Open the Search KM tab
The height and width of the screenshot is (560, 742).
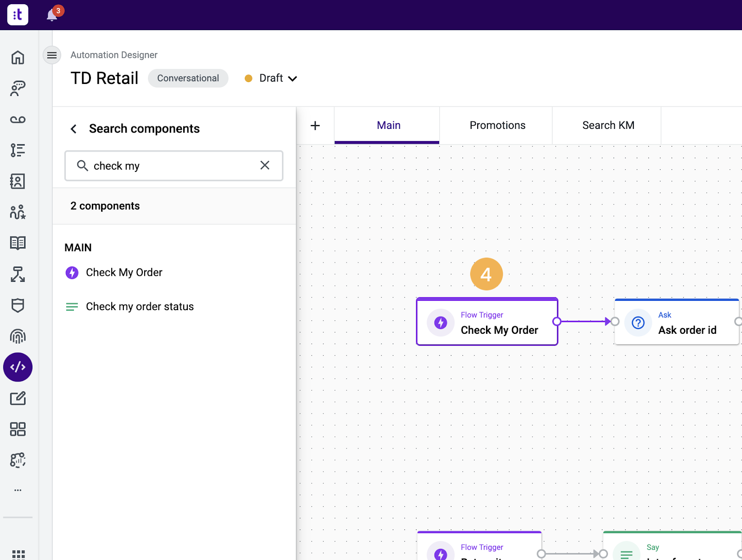[x=608, y=125]
